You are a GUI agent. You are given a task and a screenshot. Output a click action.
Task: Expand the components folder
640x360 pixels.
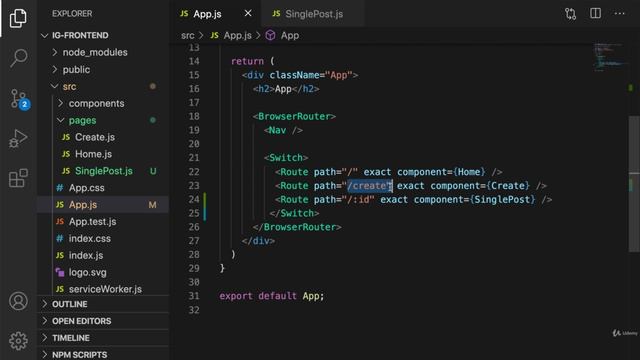[96, 103]
